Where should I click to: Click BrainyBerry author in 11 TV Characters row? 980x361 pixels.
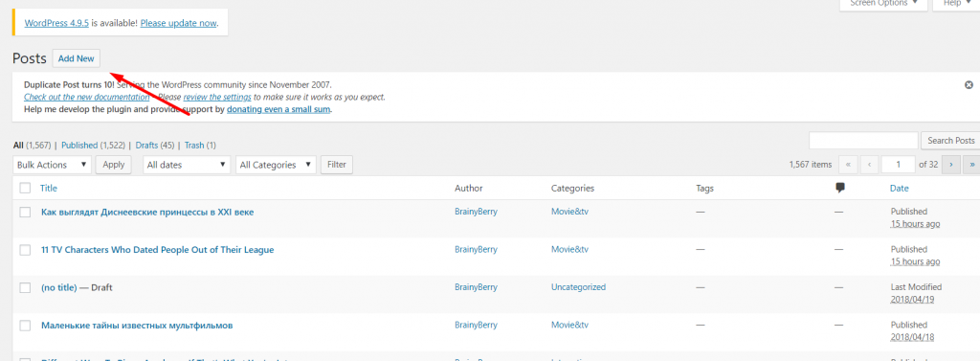(x=477, y=250)
